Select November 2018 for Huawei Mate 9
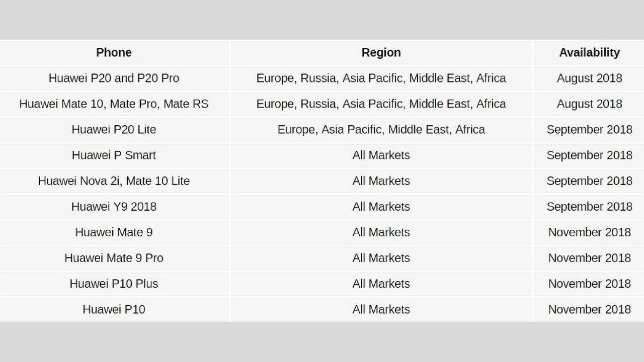Image resolution: width=644 pixels, height=362 pixels. click(589, 232)
